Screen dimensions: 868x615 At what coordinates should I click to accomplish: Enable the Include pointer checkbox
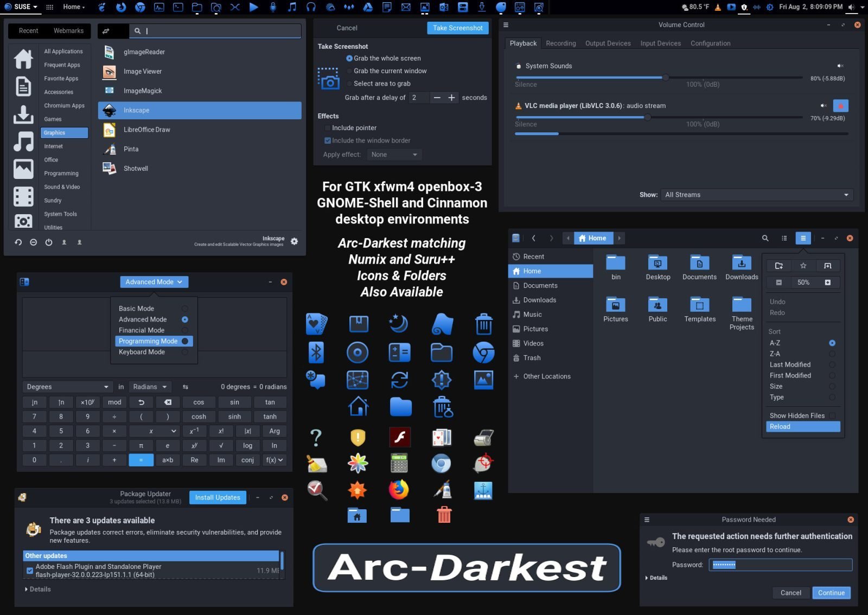pyautogui.click(x=328, y=127)
